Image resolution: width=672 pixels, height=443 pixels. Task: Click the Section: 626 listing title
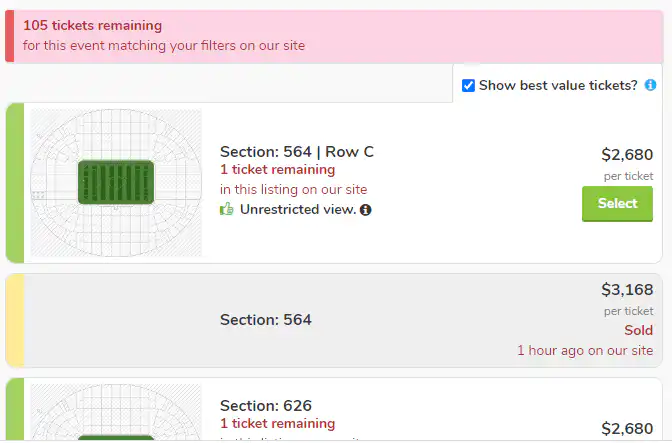pyautogui.click(x=265, y=406)
